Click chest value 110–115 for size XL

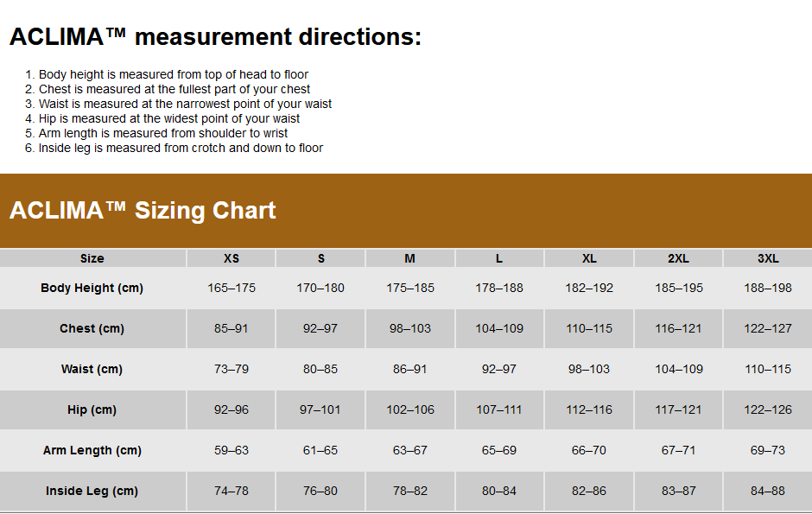pos(589,328)
